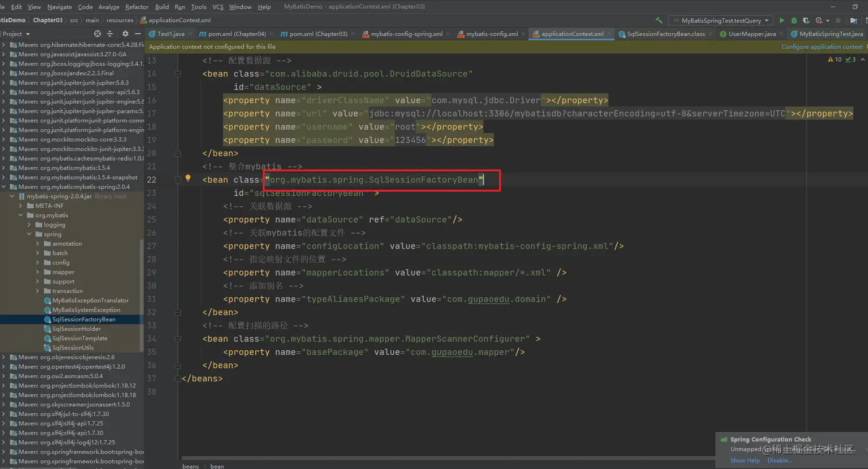The image size is (868, 469).
Task: Open the profiler options dropdown arrow
Action: (827, 21)
